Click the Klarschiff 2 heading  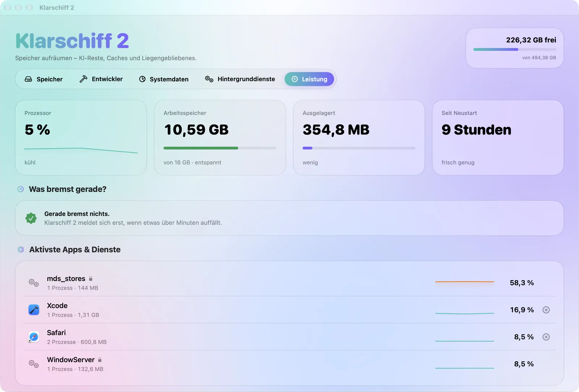click(72, 41)
